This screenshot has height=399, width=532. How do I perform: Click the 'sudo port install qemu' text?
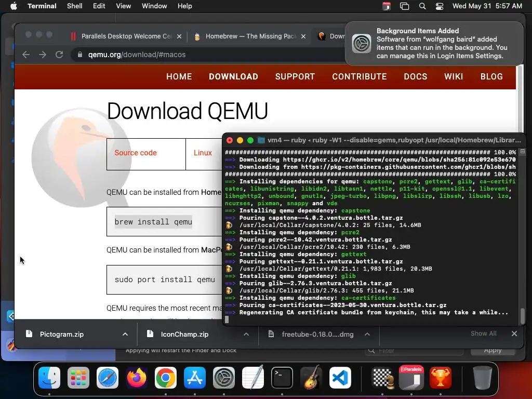(x=165, y=280)
